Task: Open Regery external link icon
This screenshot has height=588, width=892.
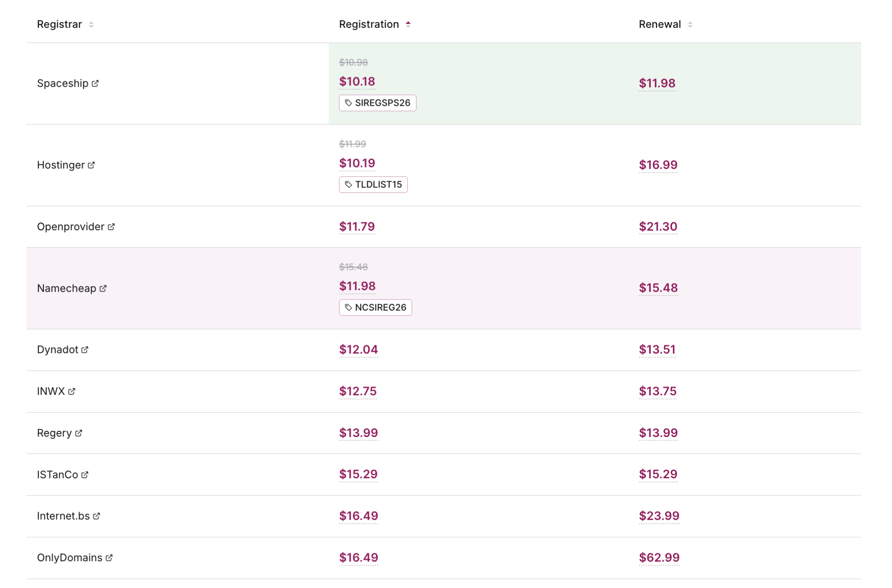Action: pos(79,433)
